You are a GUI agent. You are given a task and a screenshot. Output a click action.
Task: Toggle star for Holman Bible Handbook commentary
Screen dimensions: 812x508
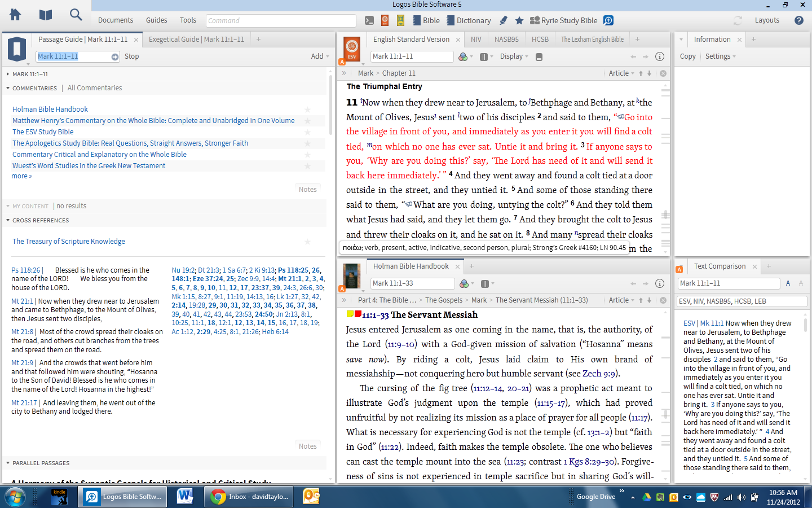coord(308,110)
